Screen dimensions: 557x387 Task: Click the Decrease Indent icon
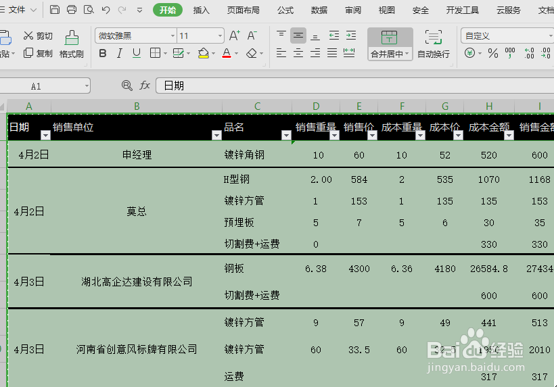[x=334, y=35]
